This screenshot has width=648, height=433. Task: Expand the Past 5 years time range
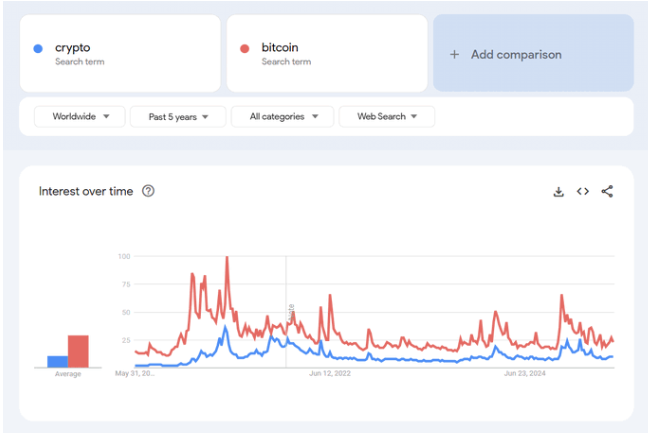click(179, 117)
